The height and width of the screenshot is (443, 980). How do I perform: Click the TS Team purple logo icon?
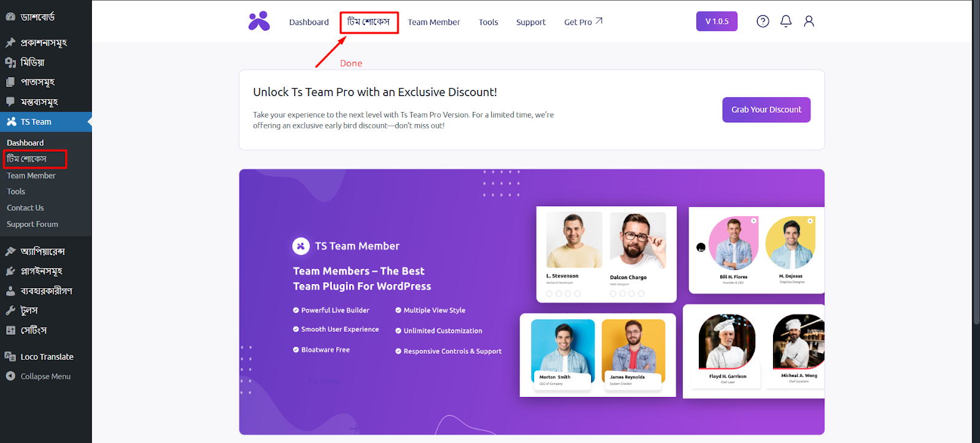[259, 21]
